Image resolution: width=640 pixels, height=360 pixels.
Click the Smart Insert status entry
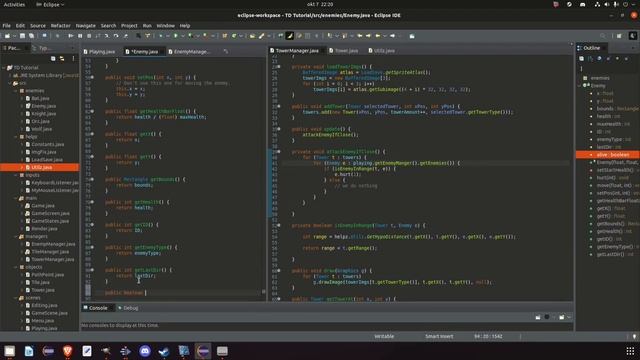(439, 336)
